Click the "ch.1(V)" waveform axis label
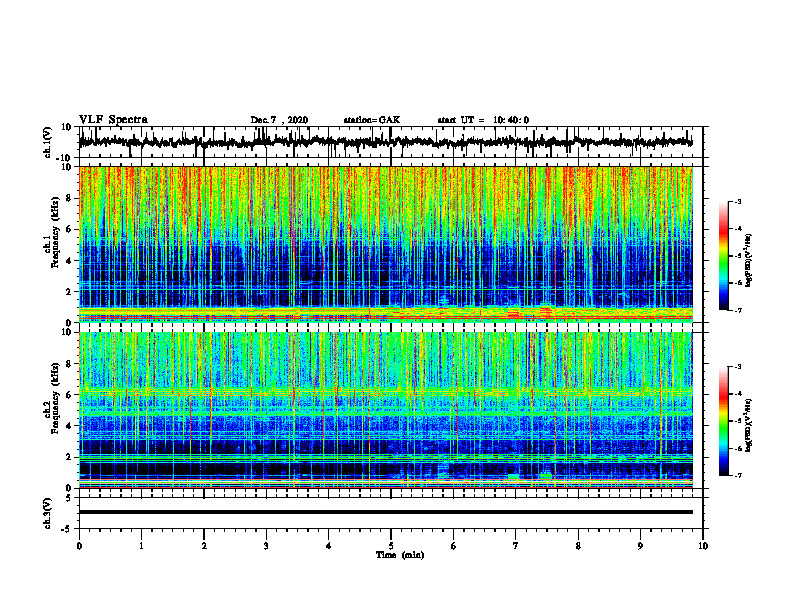This screenshot has width=792, height=612. click(48, 142)
